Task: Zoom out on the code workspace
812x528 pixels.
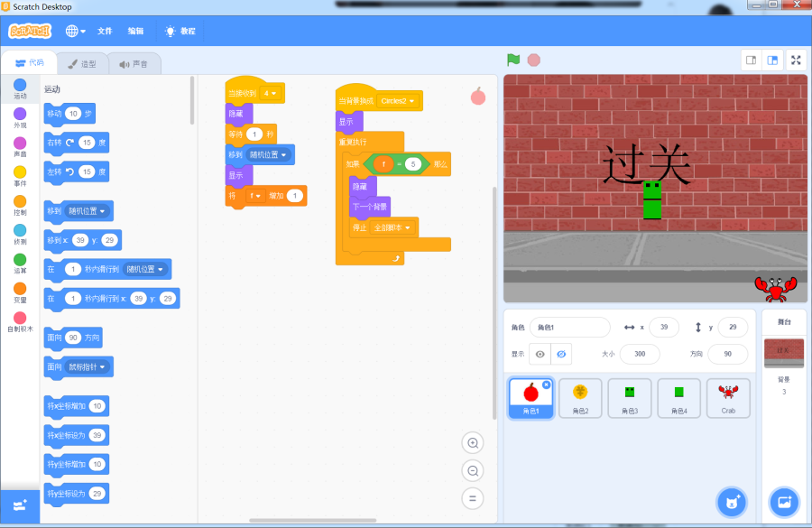Action: 472,470
